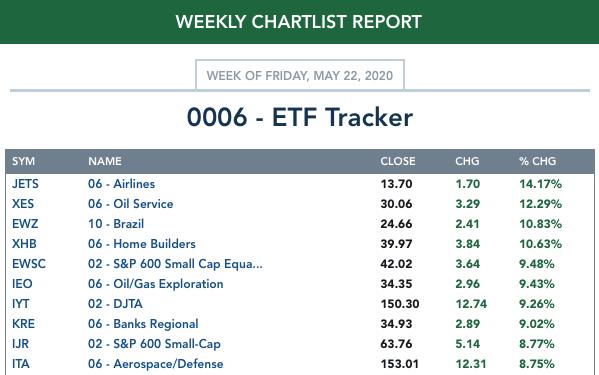Click the ITA ticker symbol
The width and height of the screenshot is (599, 375).
point(21,364)
